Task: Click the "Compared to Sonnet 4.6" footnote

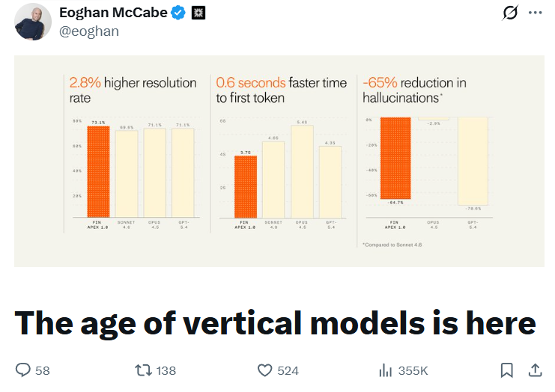Action: (x=392, y=245)
